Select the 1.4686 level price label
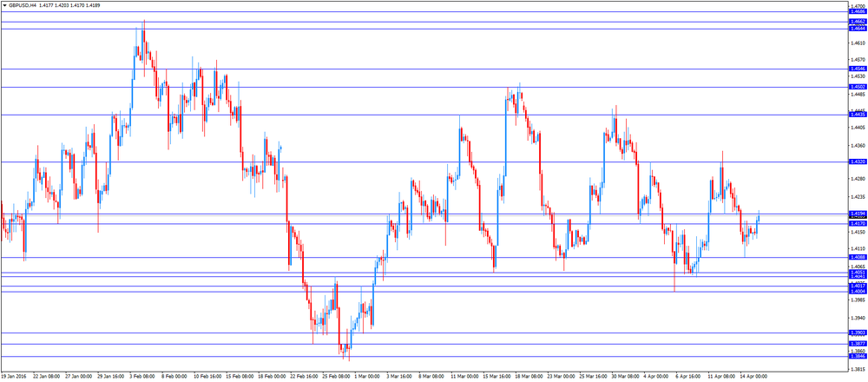Image resolution: width=868 pixels, height=382 pixels. tap(857, 11)
